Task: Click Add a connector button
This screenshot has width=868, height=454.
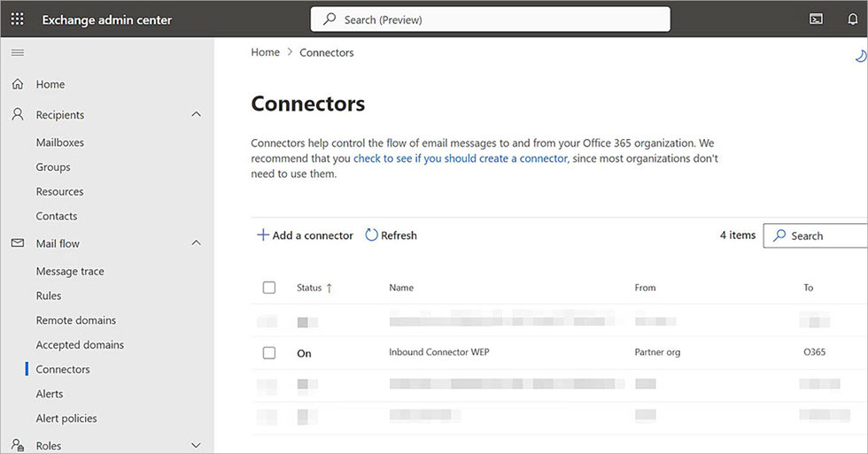Action: click(305, 235)
